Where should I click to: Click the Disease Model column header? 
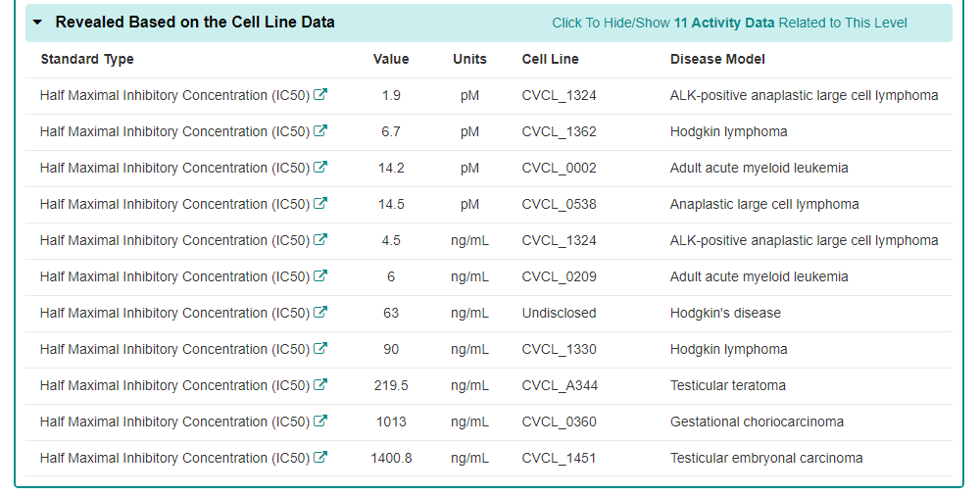point(717,59)
